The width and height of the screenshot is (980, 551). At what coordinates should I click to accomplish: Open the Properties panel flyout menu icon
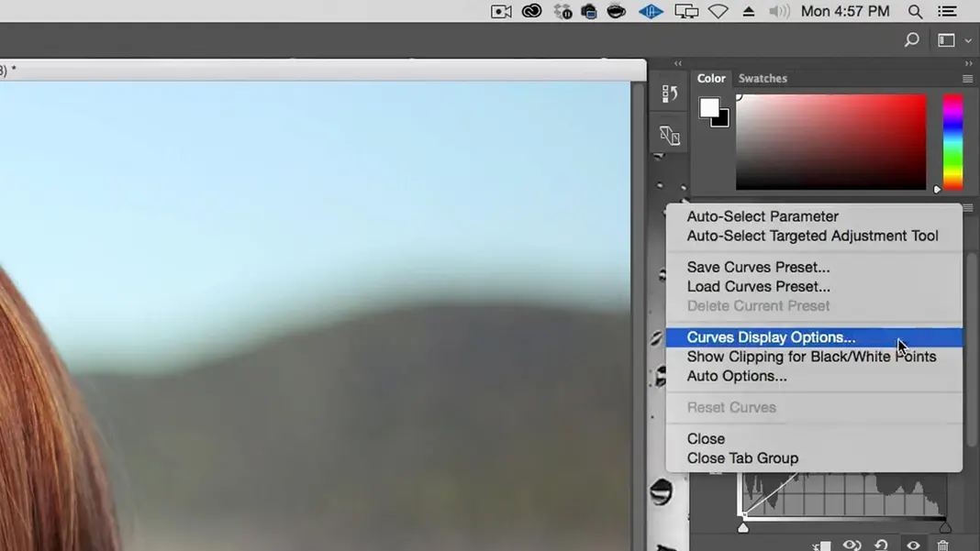(968, 207)
